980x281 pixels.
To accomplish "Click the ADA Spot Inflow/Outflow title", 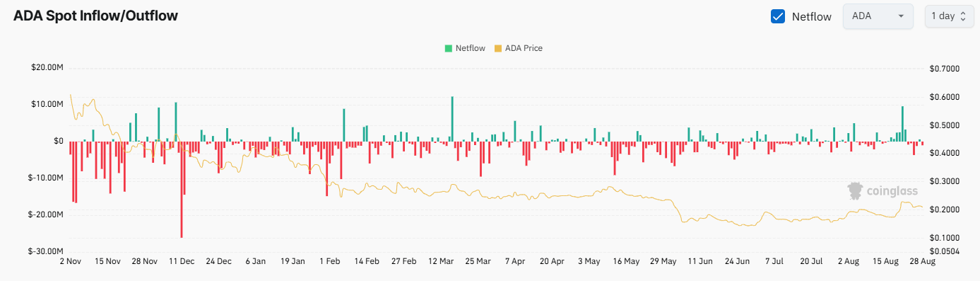I will coord(95,16).
